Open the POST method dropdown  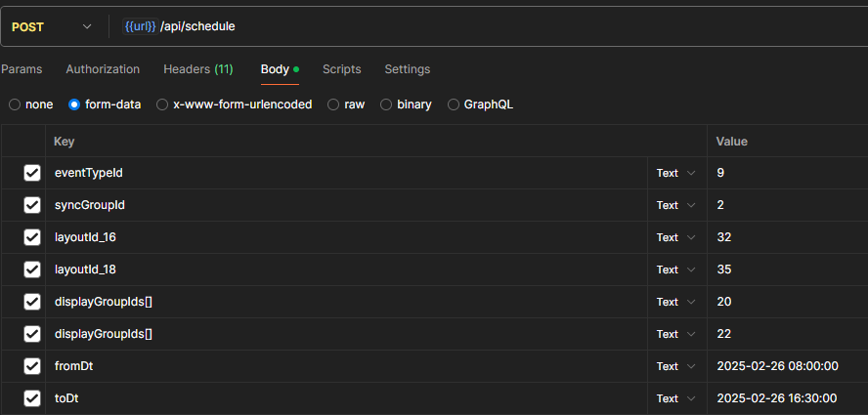[x=52, y=27]
